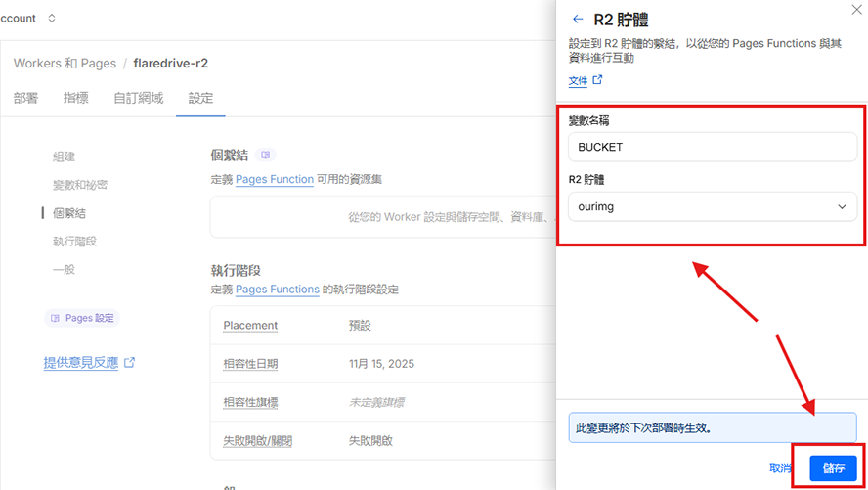Click the Pages 設定 badge
The image size is (868, 490).
82,318
